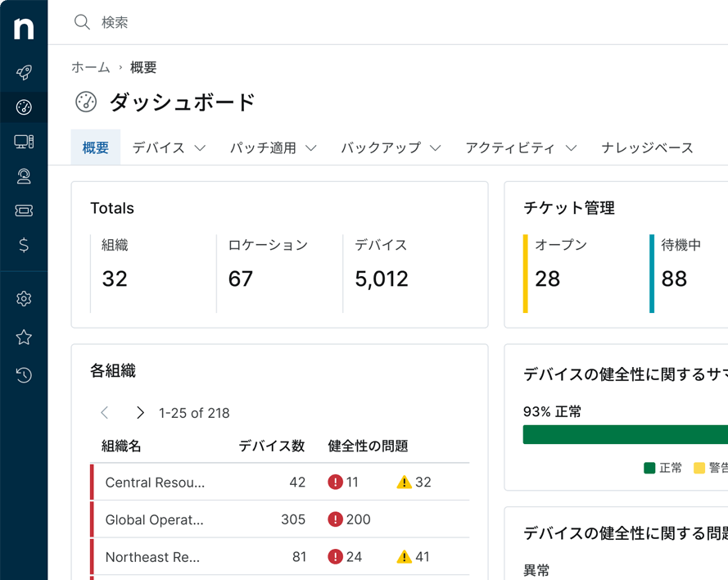Open the デバイス tab menu
728x580 pixels.
tap(169, 147)
